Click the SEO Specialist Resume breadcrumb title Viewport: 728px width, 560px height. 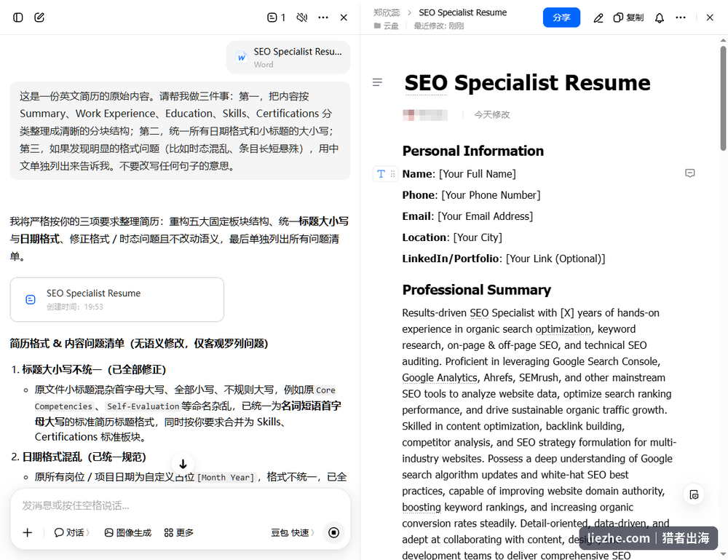point(462,12)
